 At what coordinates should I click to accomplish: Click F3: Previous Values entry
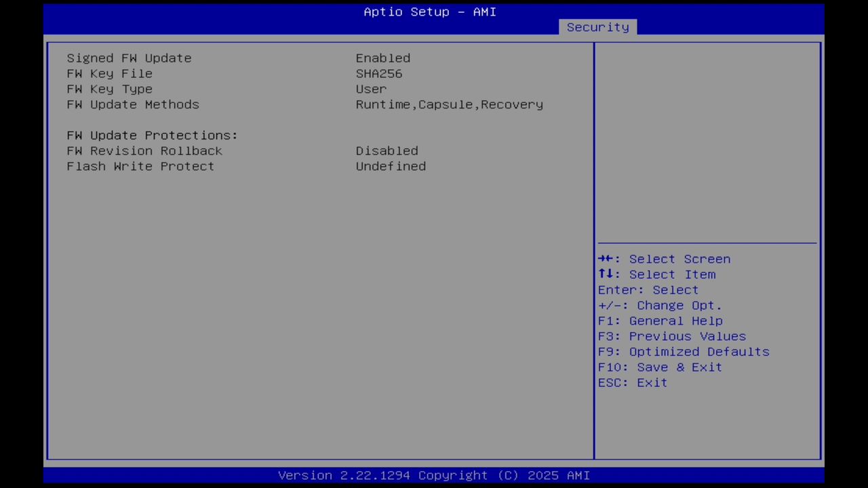coord(671,336)
